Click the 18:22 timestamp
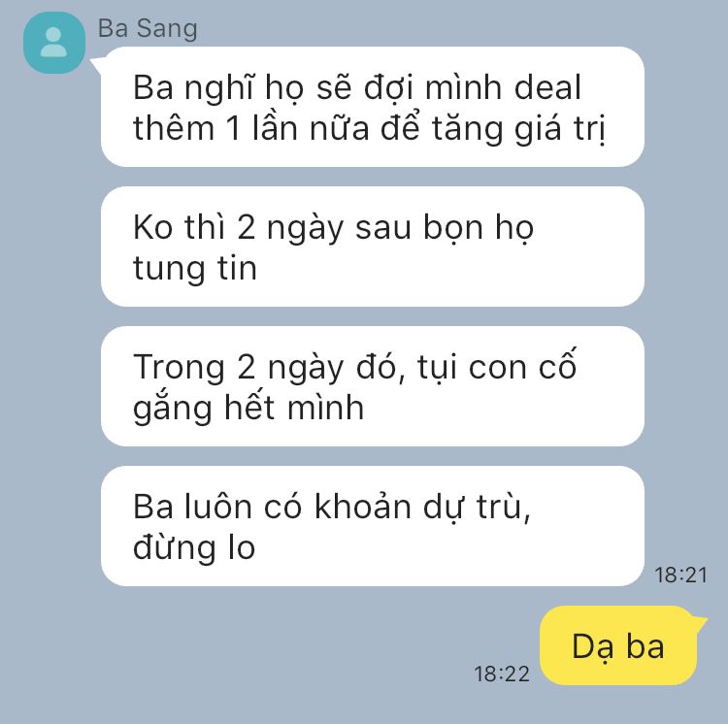Image resolution: width=728 pixels, height=724 pixels. coord(502,675)
